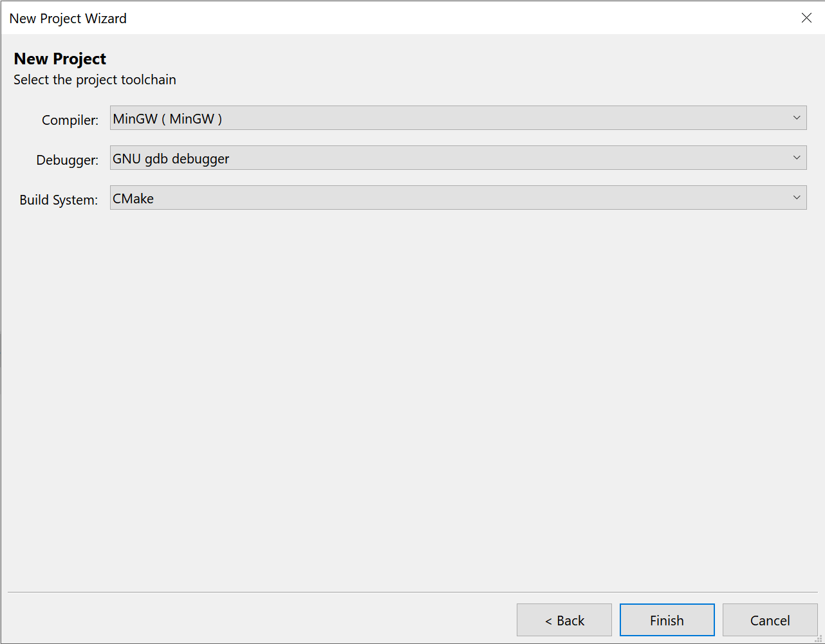Screen dimensions: 825x644
Task: Click the Finish button
Action: (x=667, y=620)
